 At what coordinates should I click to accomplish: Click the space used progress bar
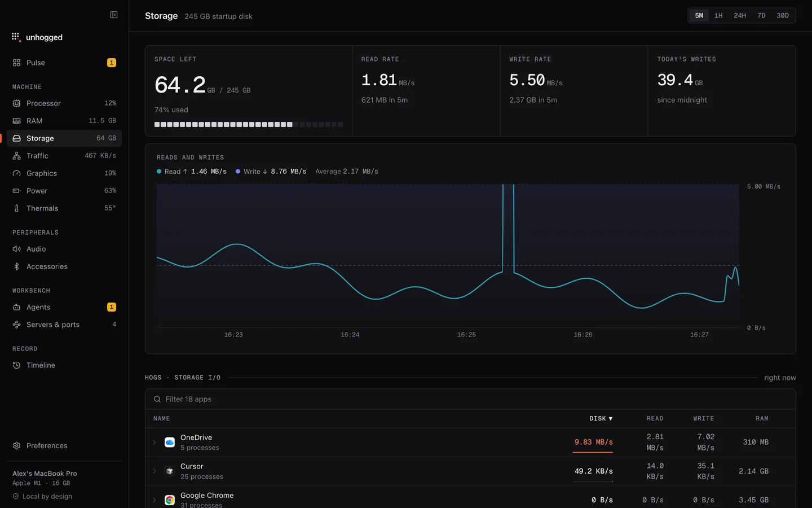pos(249,124)
